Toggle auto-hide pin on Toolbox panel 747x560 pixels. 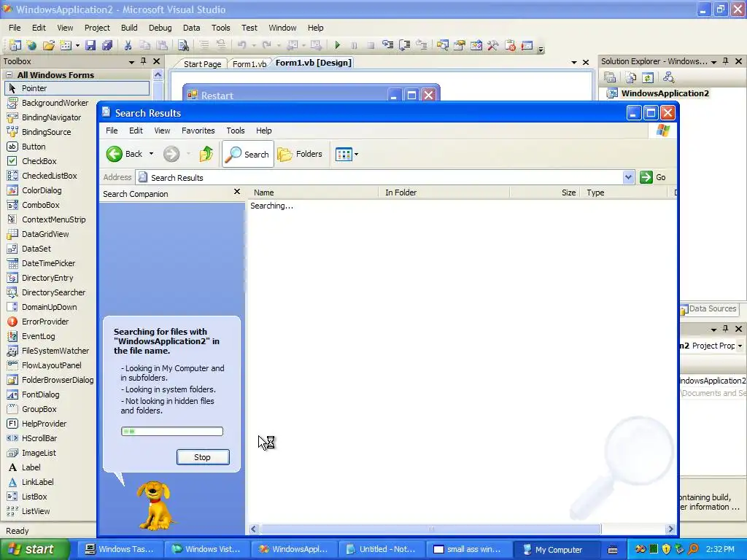click(x=144, y=61)
